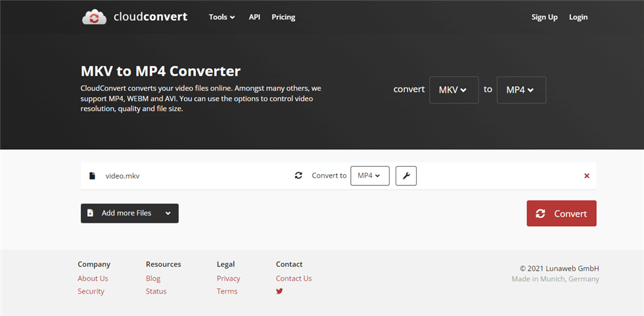Open the Terms link
The height and width of the screenshot is (316, 644).
click(x=227, y=292)
